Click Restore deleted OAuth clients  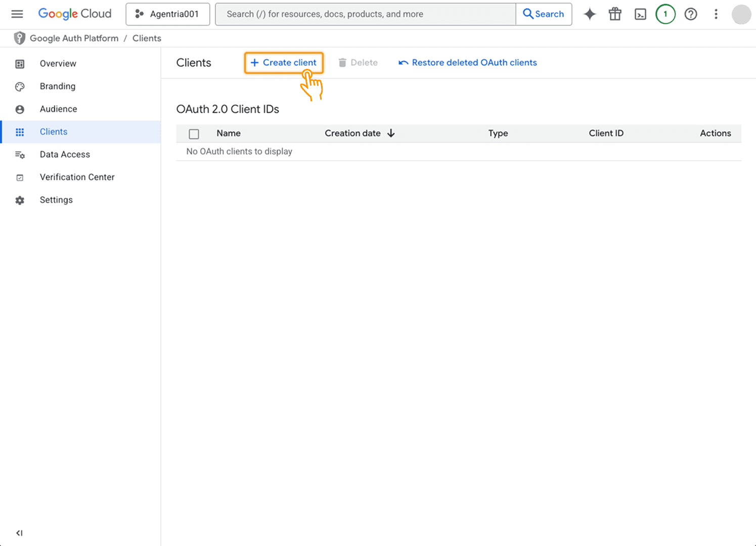468,63
